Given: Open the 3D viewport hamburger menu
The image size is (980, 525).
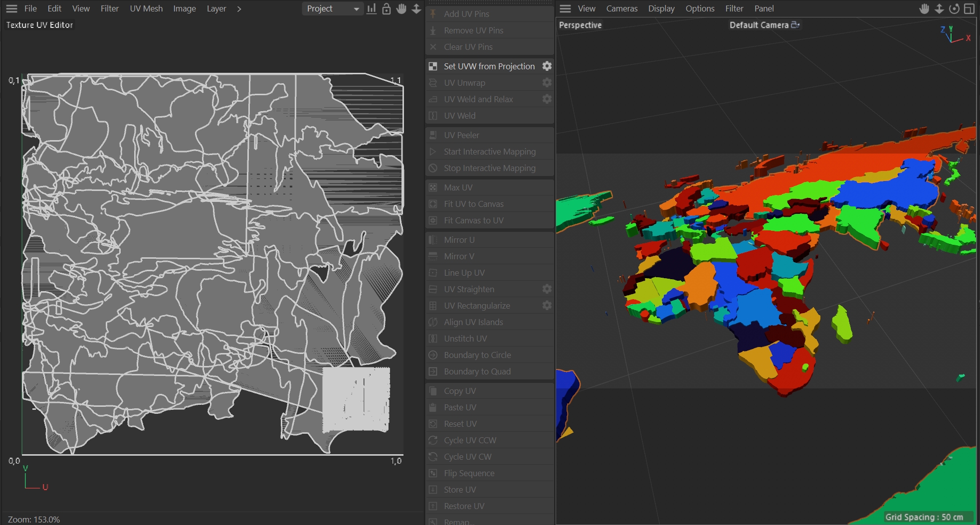Looking at the screenshot, I should pos(565,8).
